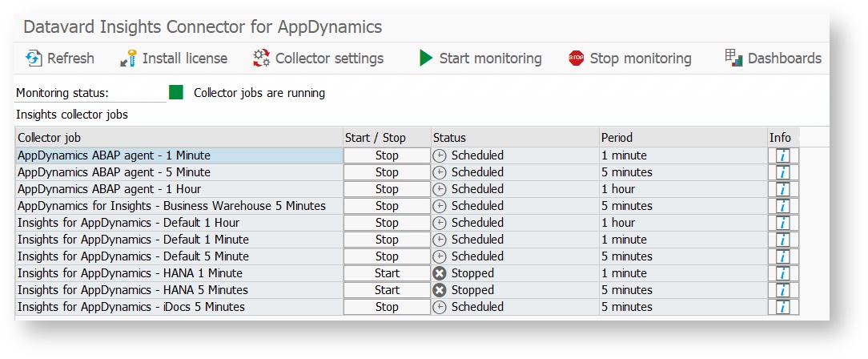Click the Stop monitoring toolbar label
868x359 pixels.
pyautogui.click(x=641, y=58)
